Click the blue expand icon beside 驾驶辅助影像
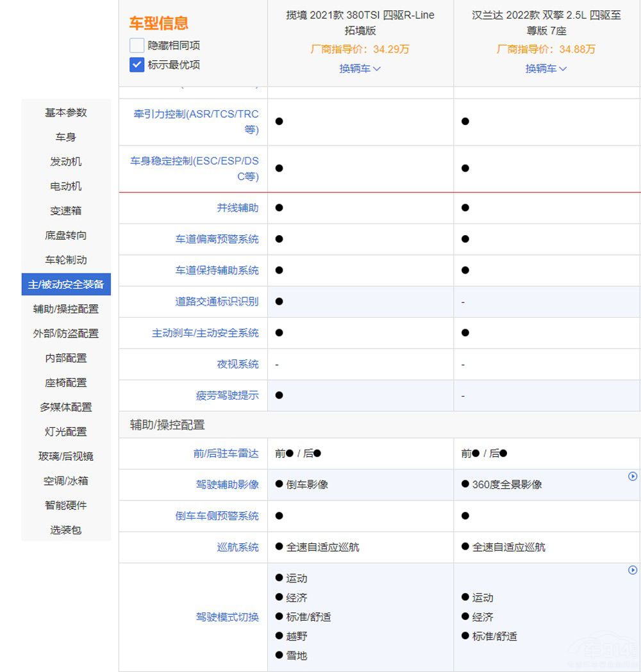641x672 pixels. [x=633, y=476]
